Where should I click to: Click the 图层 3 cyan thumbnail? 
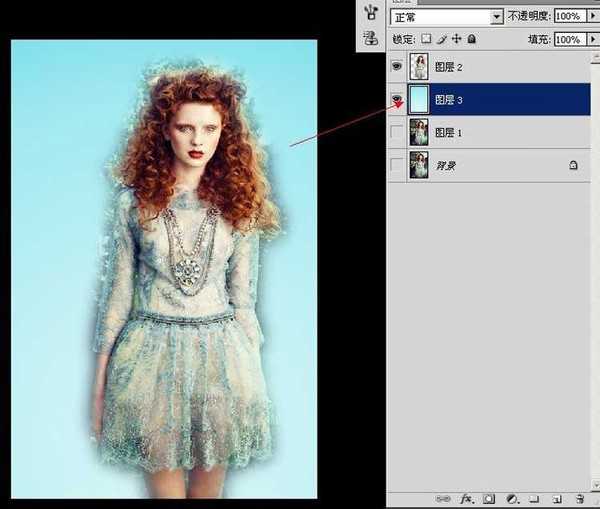(x=419, y=98)
